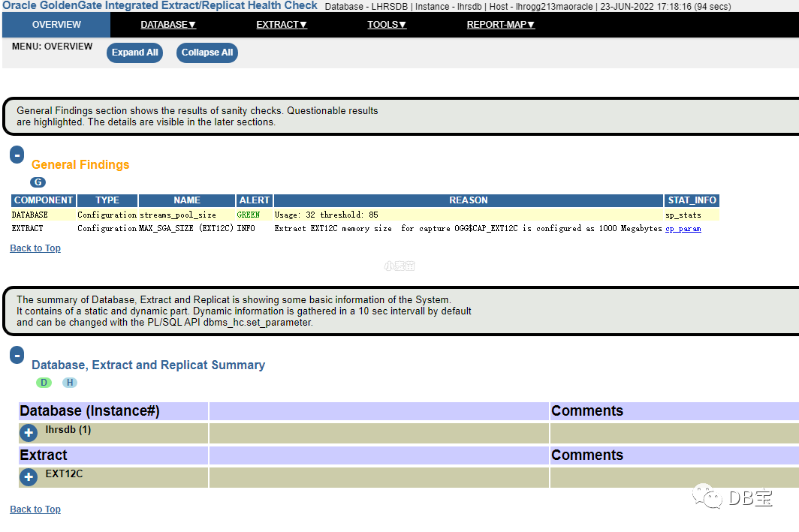Expand the lhrsdb (1) database row
The width and height of the screenshot is (799, 532).
(x=29, y=433)
